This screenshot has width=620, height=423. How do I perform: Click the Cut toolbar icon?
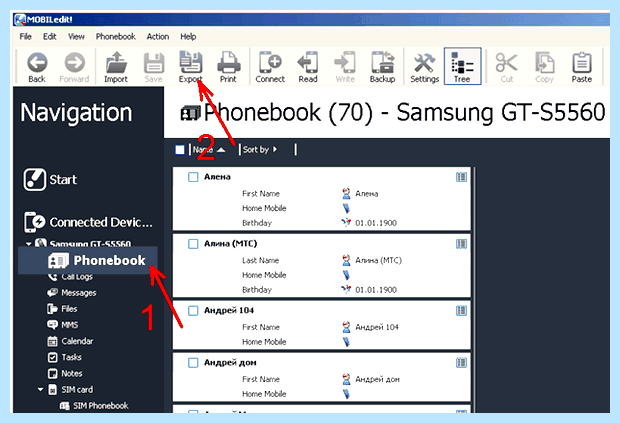click(507, 67)
